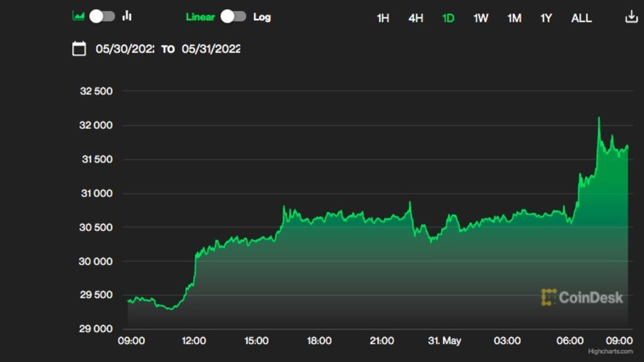The image size is (644, 362).
Task: Click the 12:00 x-axis label
Action: point(194,341)
